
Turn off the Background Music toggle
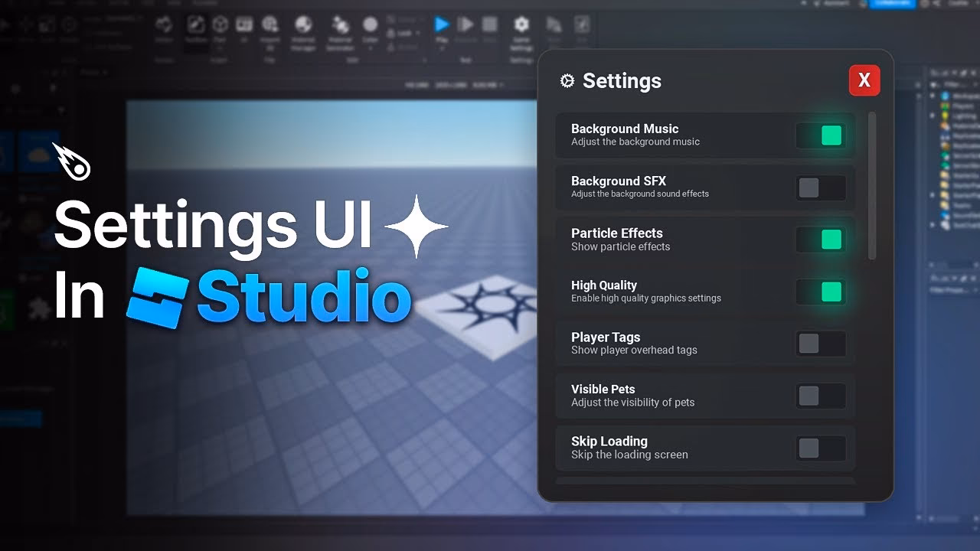821,135
